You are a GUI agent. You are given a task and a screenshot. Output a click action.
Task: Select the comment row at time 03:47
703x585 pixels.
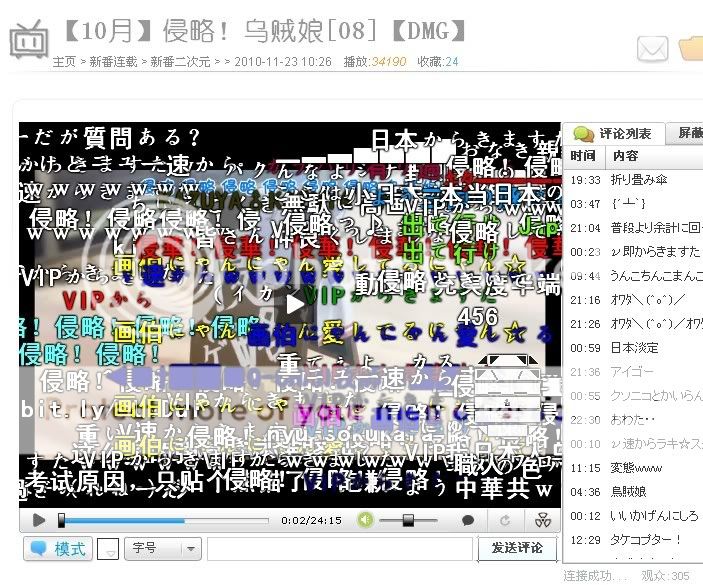pos(633,204)
